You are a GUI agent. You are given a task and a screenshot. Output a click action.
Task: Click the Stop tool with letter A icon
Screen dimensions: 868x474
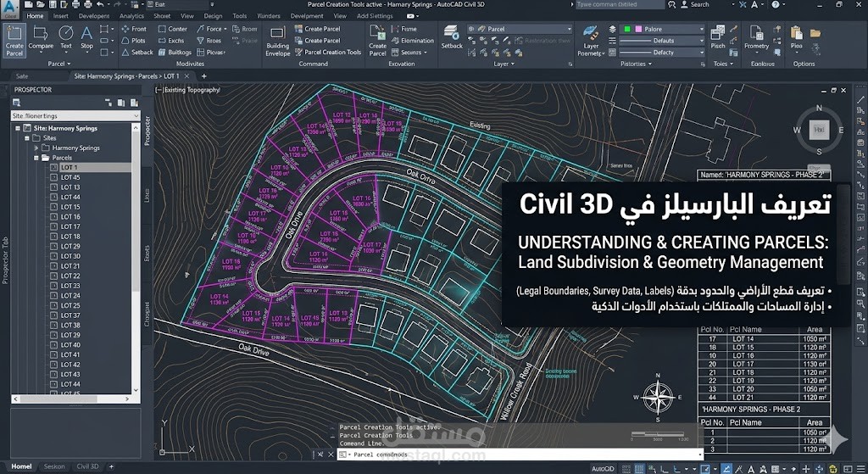pyautogui.click(x=87, y=37)
